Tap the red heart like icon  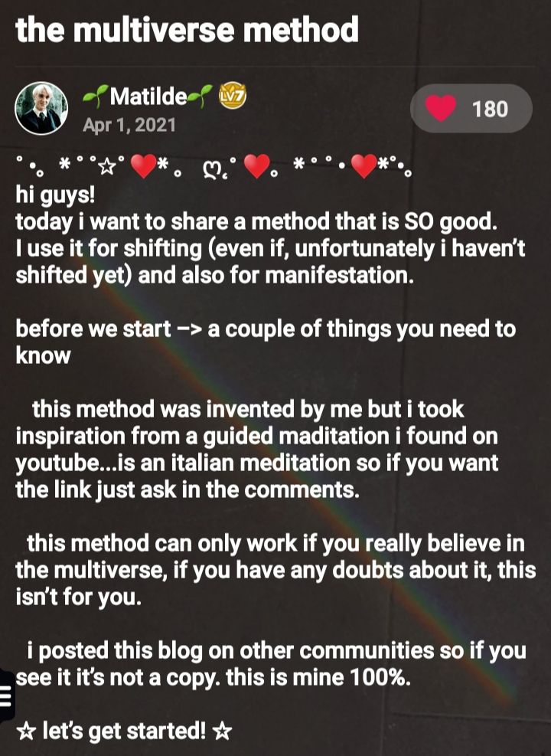click(x=441, y=108)
